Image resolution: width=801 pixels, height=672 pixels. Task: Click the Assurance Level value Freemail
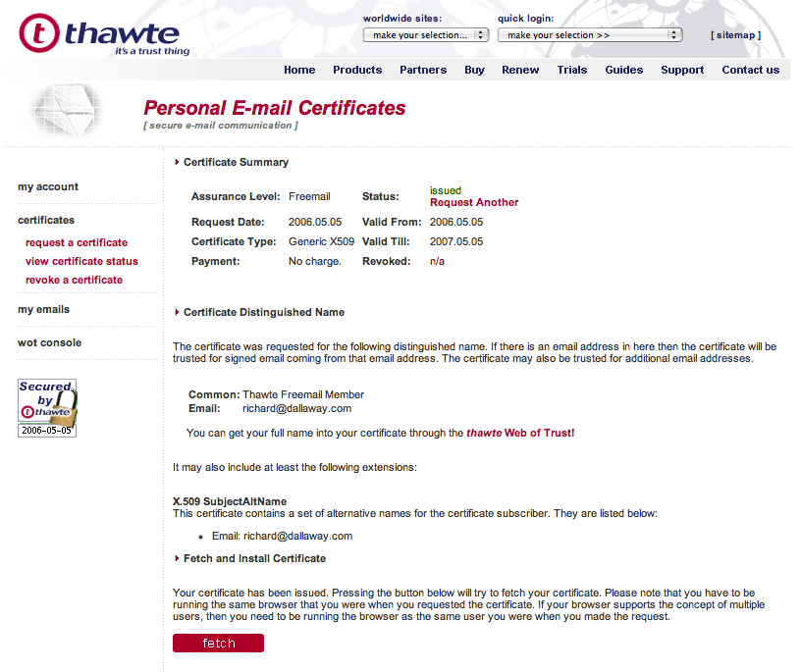pyautogui.click(x=309, y=196)
